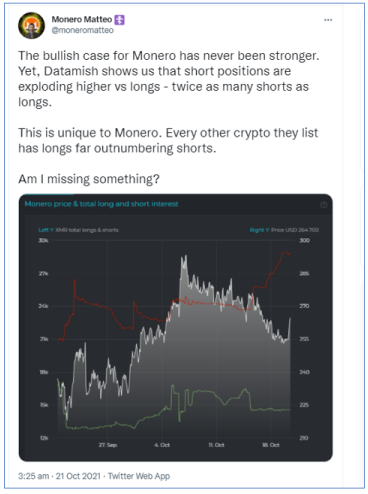Open Monero Matteo's profile avatar

coord(31,25)
